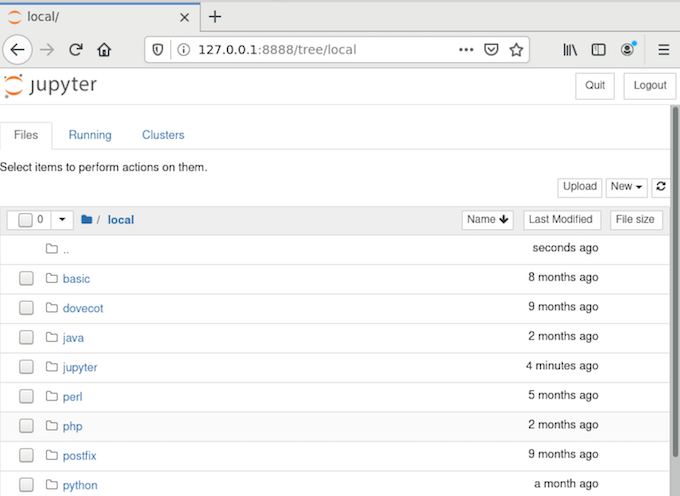Check the box for perl folder
This screenshot has width=680, height=496.
pyautogui.click(x=26, y=396)
